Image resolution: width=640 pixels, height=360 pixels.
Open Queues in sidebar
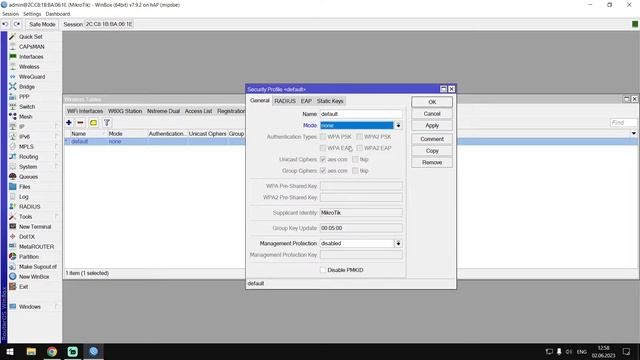pyautogui.click(x=28, y=177)
